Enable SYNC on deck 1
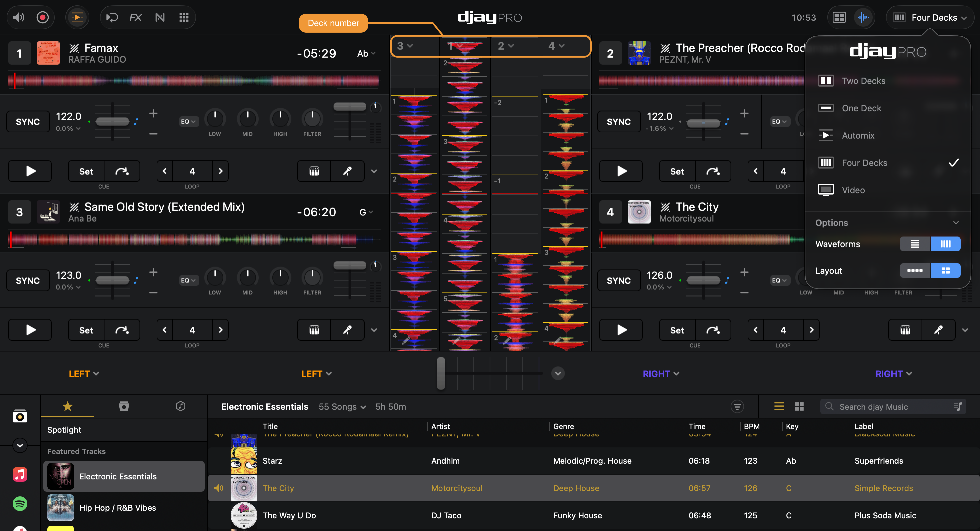 [28, 122]
